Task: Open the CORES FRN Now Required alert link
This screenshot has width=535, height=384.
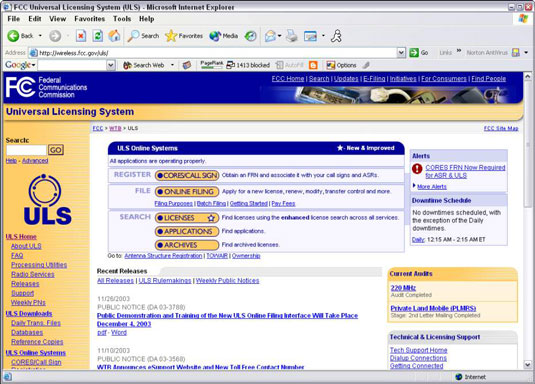Action: pyautogui.click(x=465, y=171)
